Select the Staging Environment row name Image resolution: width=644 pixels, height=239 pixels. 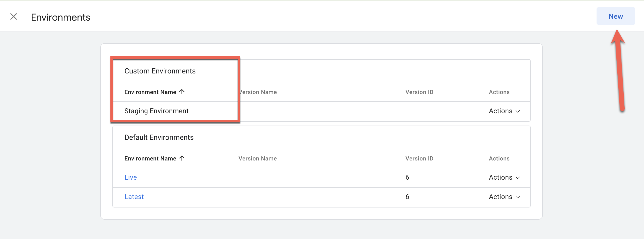point(156,111)
